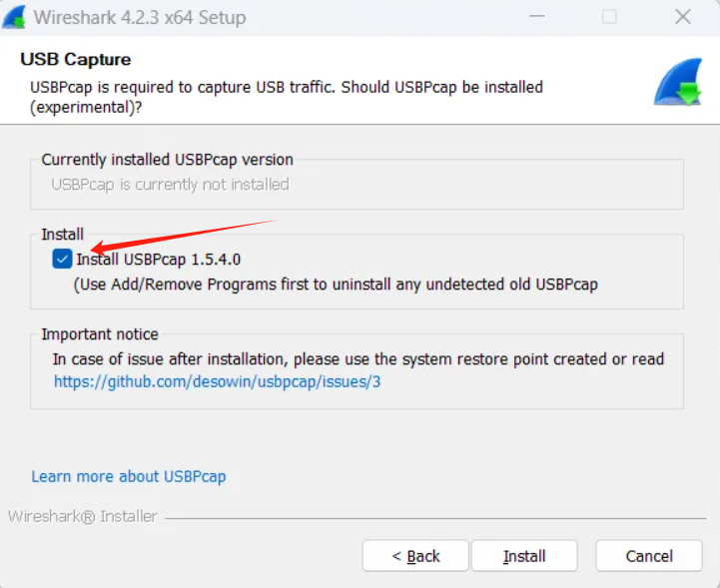Click the Install button

tap(524, 556)
